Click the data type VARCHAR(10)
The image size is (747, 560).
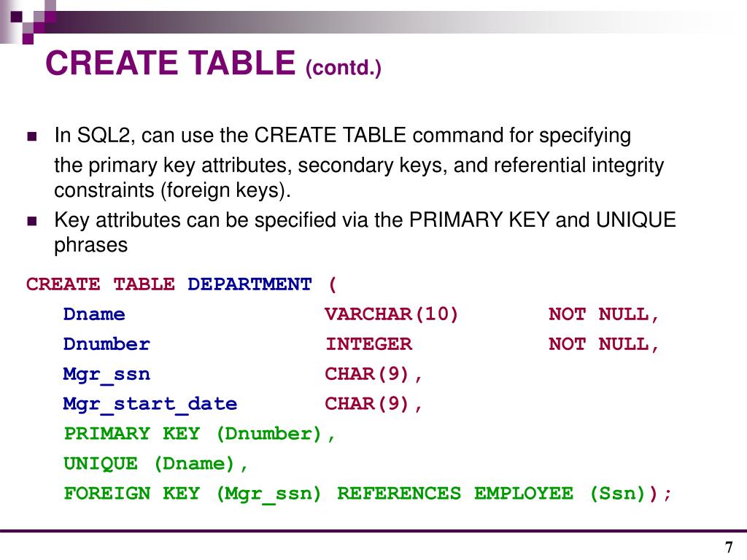tap(391, 314)
